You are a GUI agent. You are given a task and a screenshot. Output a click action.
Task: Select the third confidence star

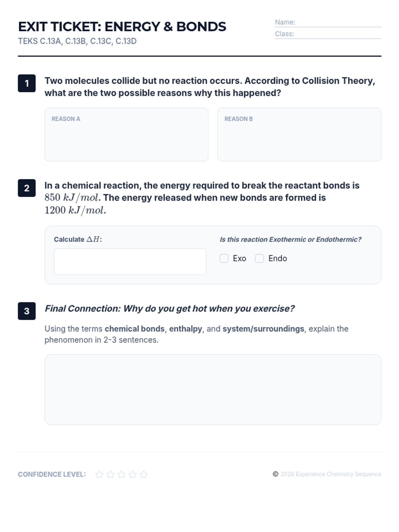click(x=121, y=474)
